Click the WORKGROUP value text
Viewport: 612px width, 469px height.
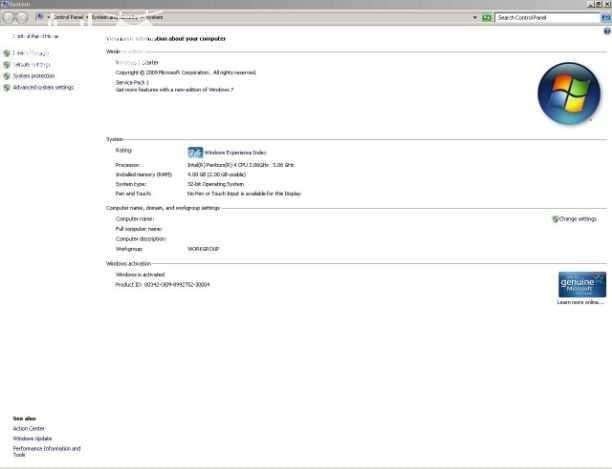[203, 249]
